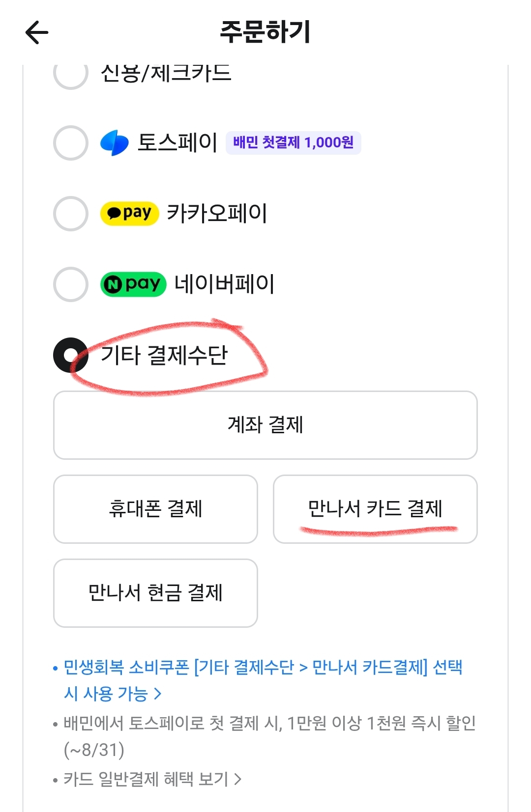Deselect the filled 기타 결제수단 radio
The image size is (531, 812).
coord(70,355)
